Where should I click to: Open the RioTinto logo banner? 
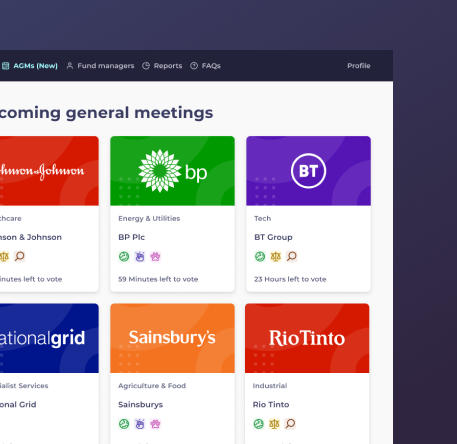[307, 338]
